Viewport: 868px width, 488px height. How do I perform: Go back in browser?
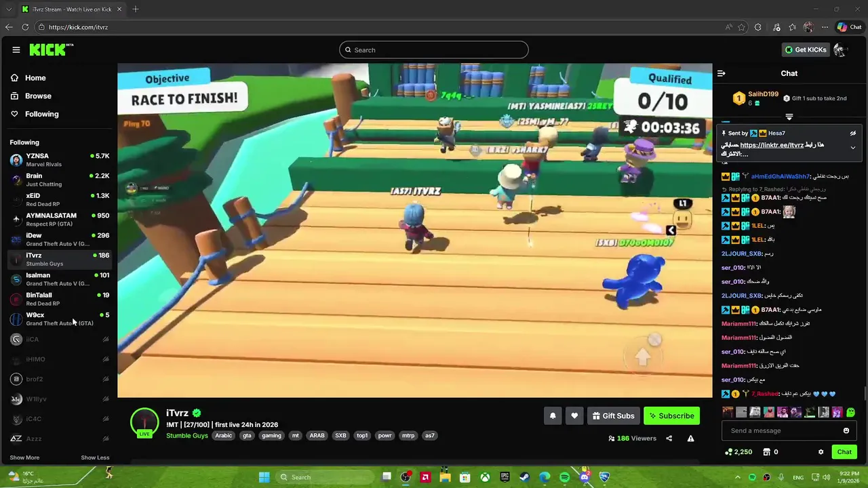tap(8, 27)
